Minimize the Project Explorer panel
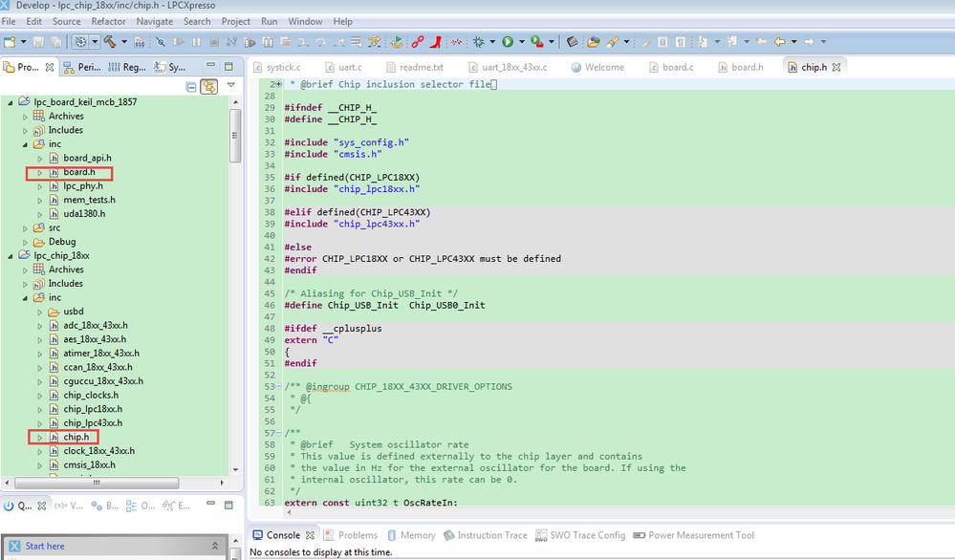The height and width of the screenshot is (560, 955). pyautogui.click(x=210, y=65)
